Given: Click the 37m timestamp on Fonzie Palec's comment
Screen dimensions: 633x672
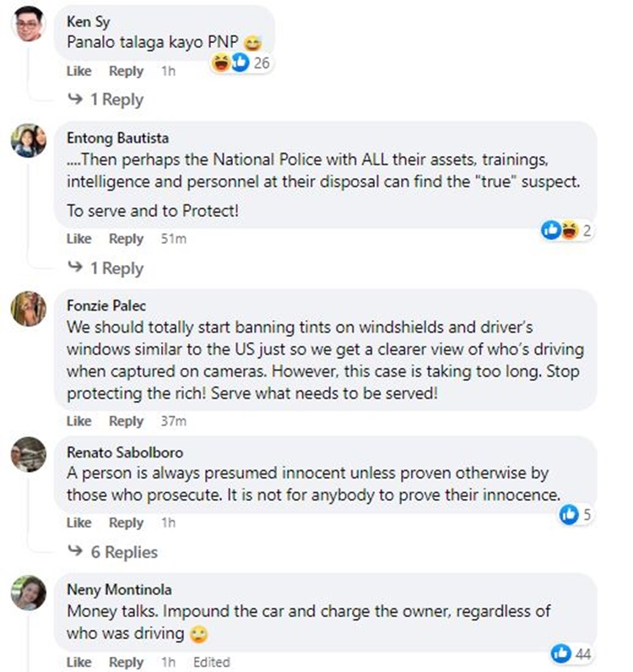Looking at the screenshot, I should [173, 421].
